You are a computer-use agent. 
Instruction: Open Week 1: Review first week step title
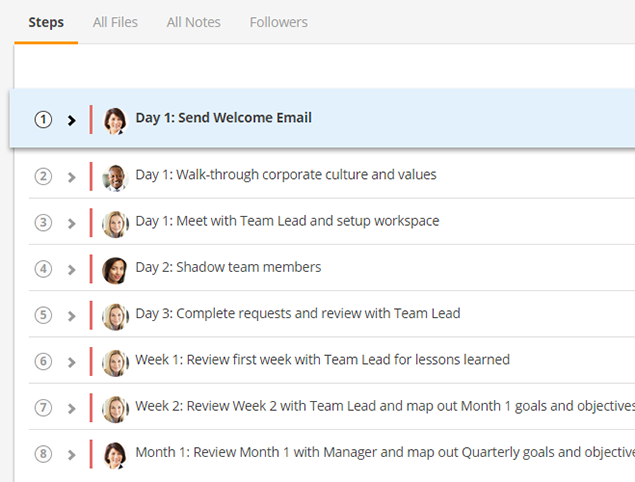click(322, 360)
